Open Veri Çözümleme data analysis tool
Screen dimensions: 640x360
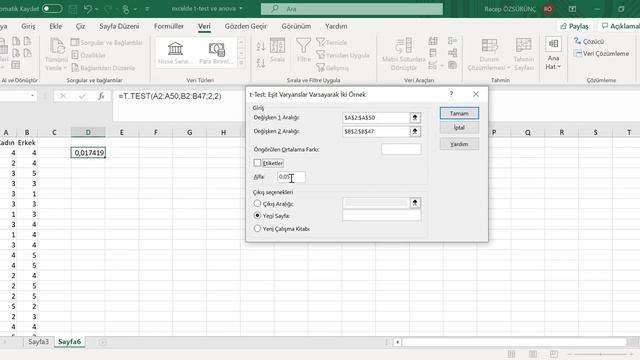[x=601, y=53]
